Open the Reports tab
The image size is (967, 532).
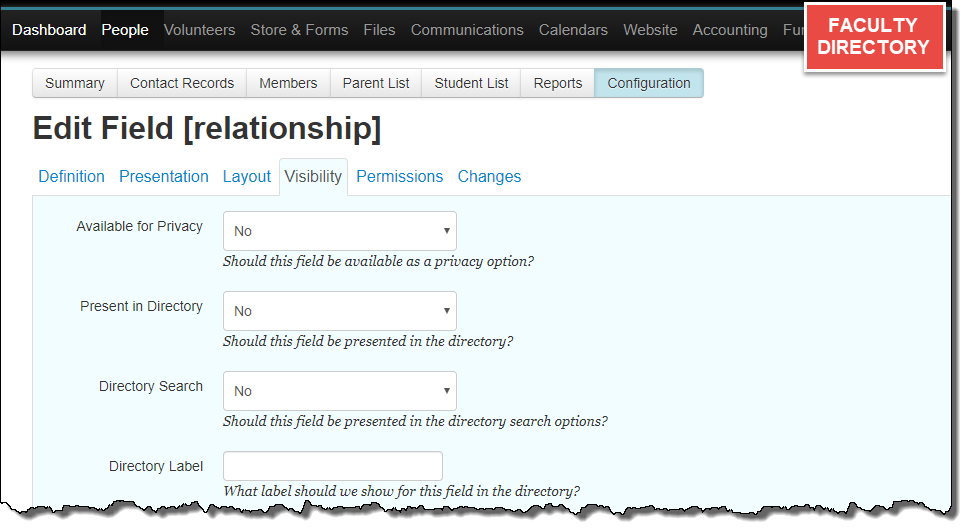click(x=558, y=83)
